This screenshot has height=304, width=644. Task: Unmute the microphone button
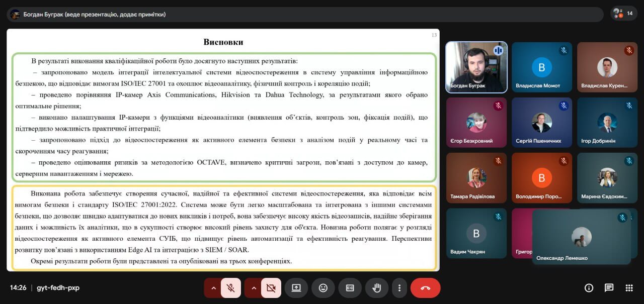[x=231, y=288]
